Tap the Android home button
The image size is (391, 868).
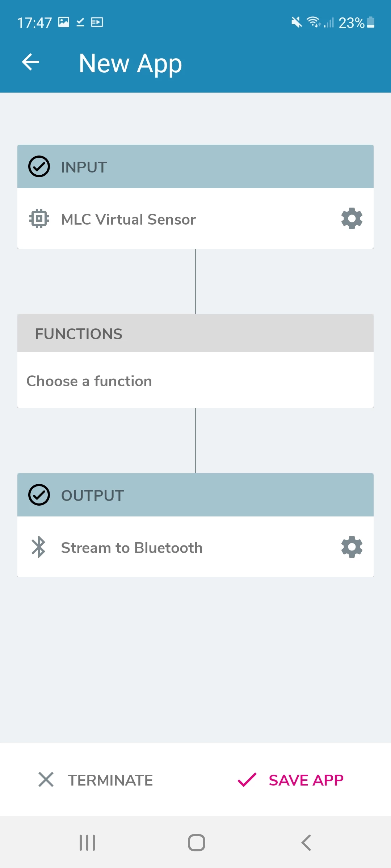(197, 843)
